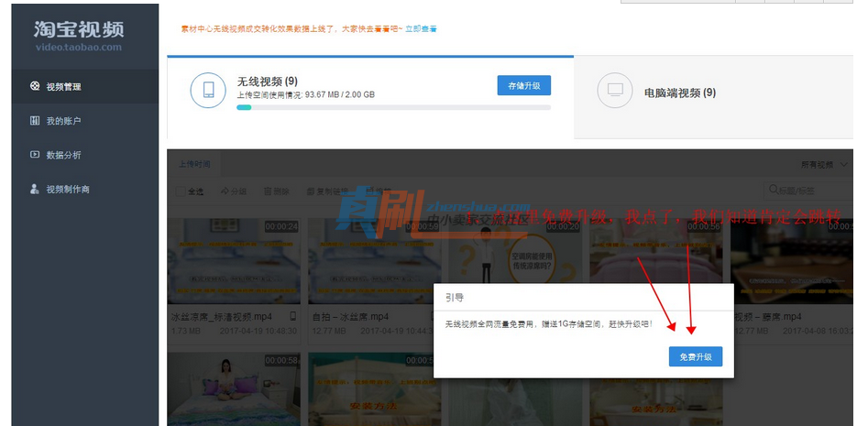Click the 引导 dialog title
This screenshot has height=426, width=868.
(455, 298)
